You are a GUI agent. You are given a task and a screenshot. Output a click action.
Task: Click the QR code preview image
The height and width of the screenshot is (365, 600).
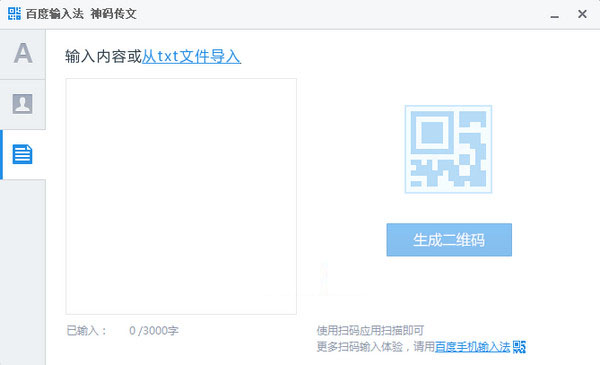pyautogui.click(x=448, y=149)
